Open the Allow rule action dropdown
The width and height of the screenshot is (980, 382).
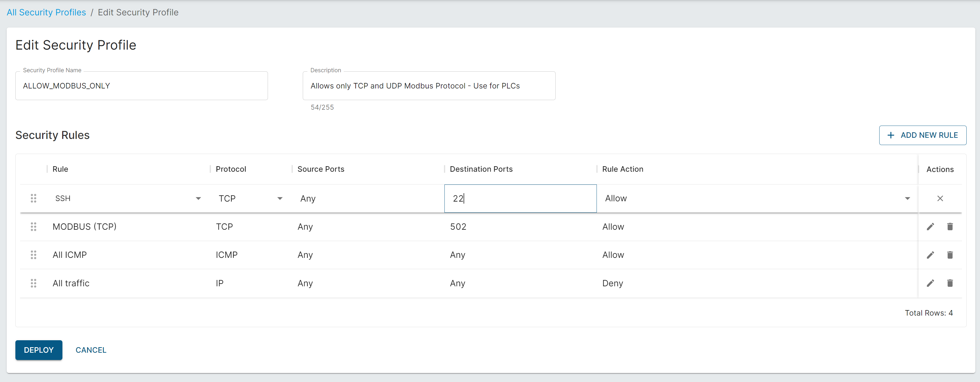907,198
